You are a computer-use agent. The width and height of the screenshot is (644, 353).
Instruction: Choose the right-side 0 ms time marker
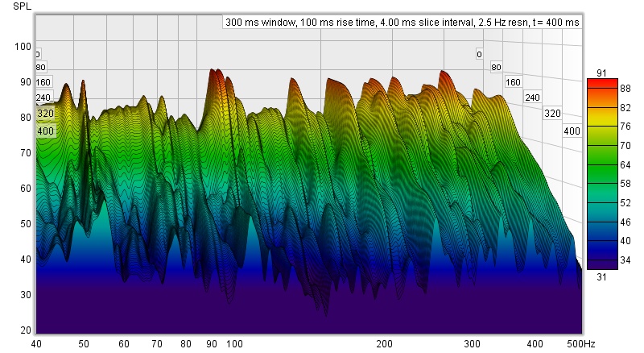pos(479,54)
